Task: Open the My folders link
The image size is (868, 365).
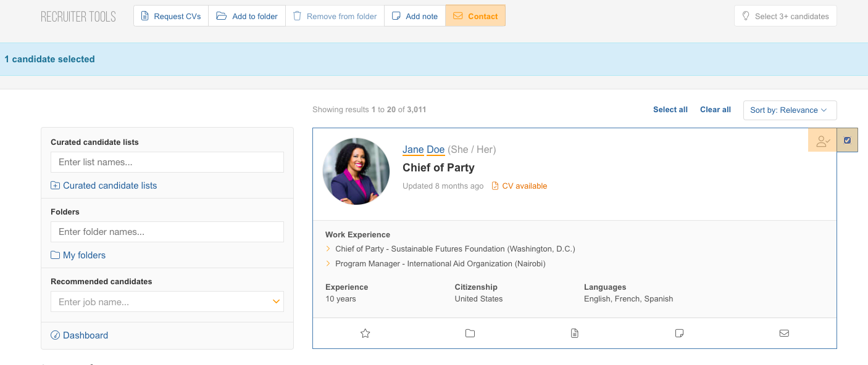Action: (78, 255)
